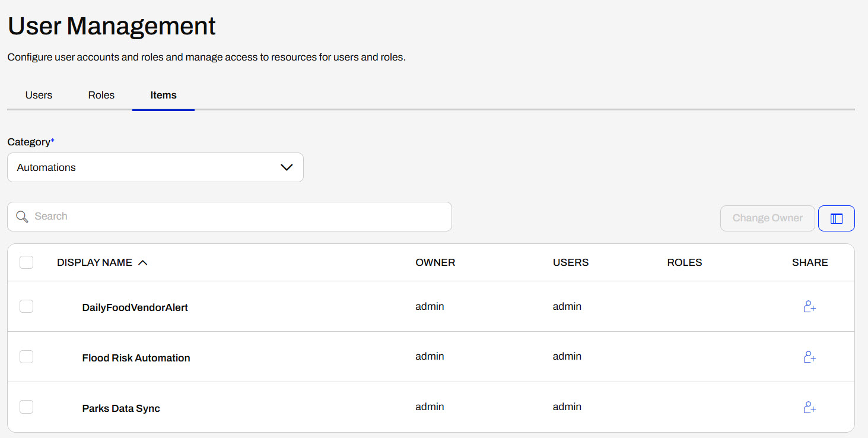868x438 pixels.
Task: Click the magnifying glass search icon
Action: (x=23, y=217)
